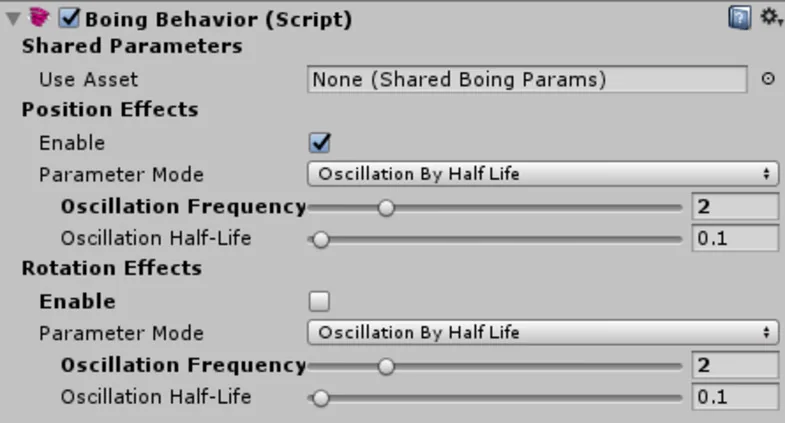Image resolution: width=785 pixels, height=423 pixels.
Task: Click the Position Oscillation Frequency value field
Action: [x=734, y=207]
